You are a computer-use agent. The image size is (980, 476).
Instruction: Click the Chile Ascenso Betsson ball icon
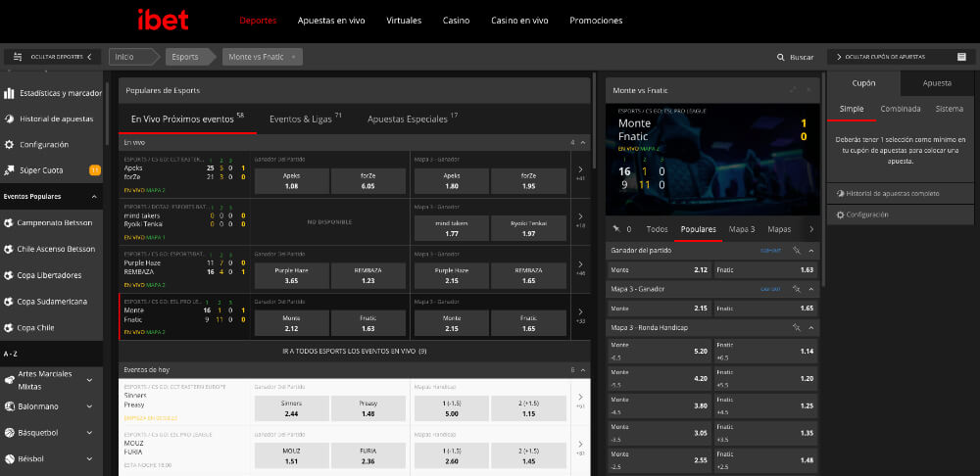[x=9, y=249]
